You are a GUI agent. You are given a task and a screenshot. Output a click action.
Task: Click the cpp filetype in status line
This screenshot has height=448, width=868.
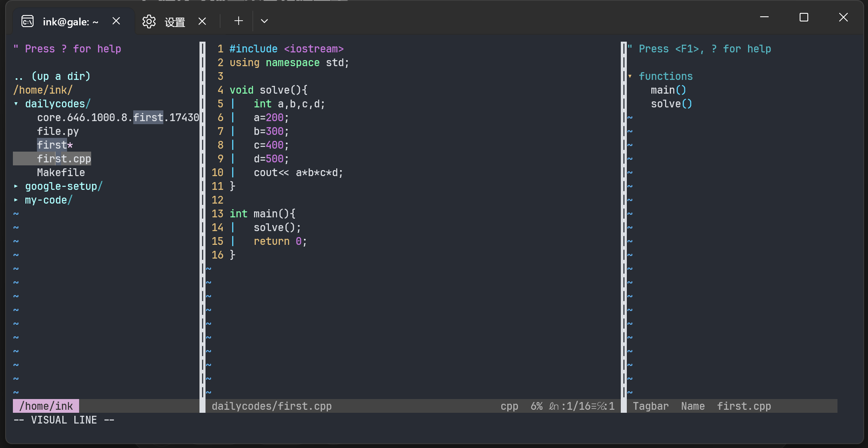509,406
